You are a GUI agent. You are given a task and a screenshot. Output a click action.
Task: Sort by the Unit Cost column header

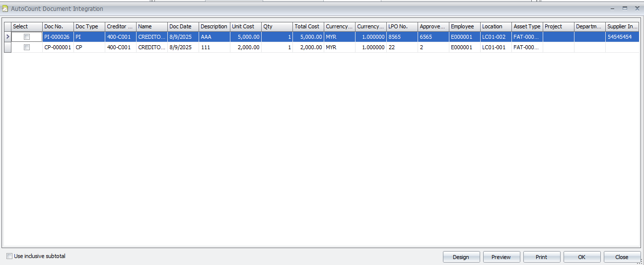(x=246, y=26)
